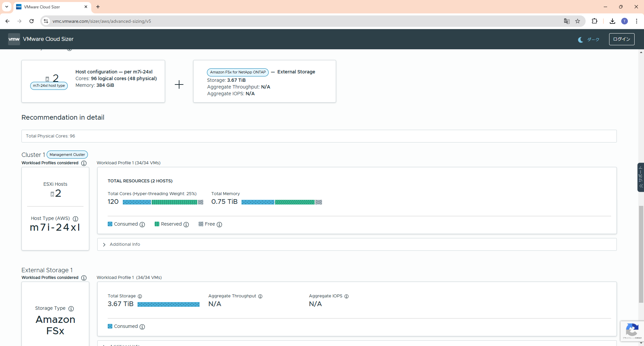Click the Total Storage usage bar
Viewport: 644px width, 346px height.
(168, 304)
